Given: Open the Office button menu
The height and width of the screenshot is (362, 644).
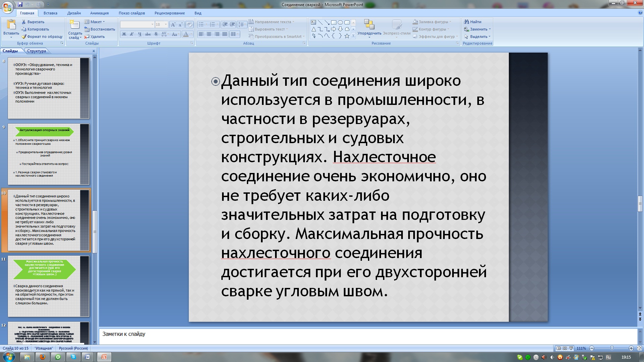Looking at the screenshot, I should pyautogui.click(x=7, y=7).
